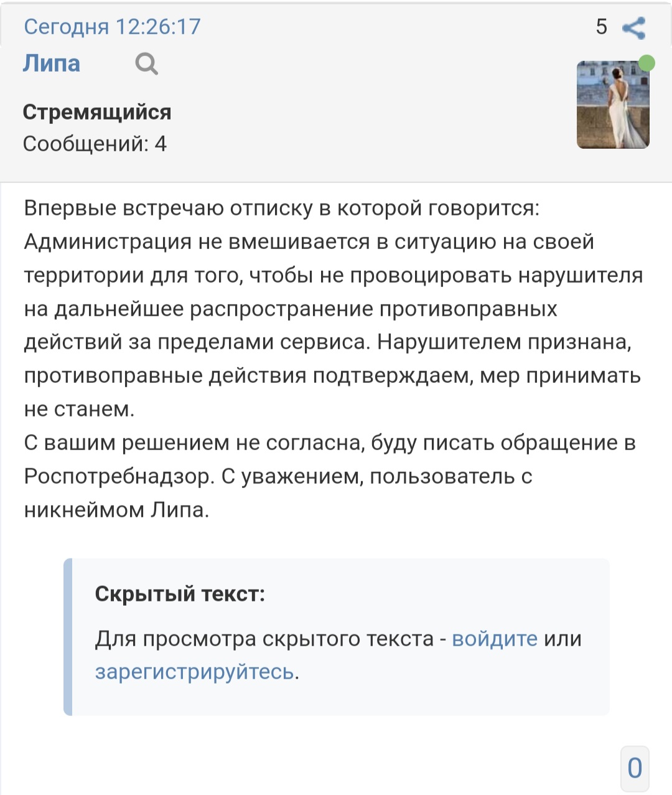
Task: Click the Сообщений: 4 counter
Action: (x=95, y=144)
